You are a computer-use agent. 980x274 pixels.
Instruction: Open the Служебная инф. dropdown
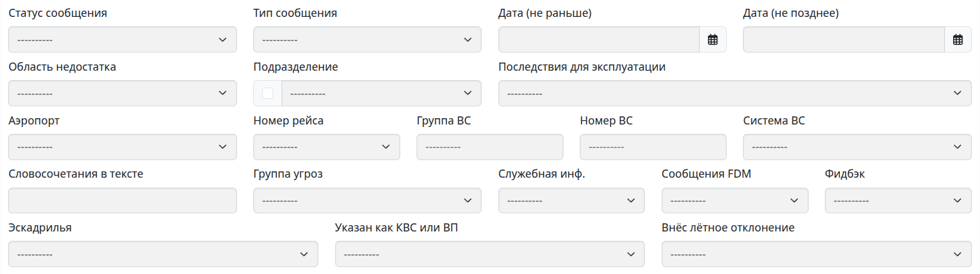tap(571, 200)
